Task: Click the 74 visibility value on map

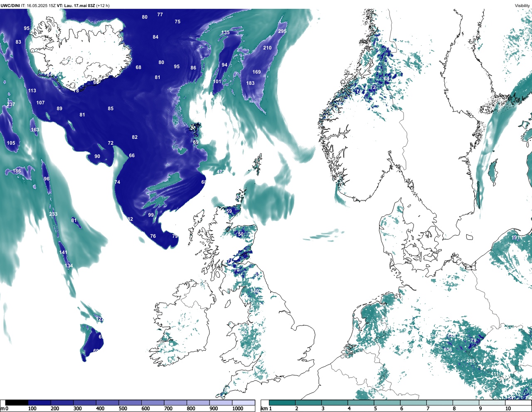Action: pos(117,182)
